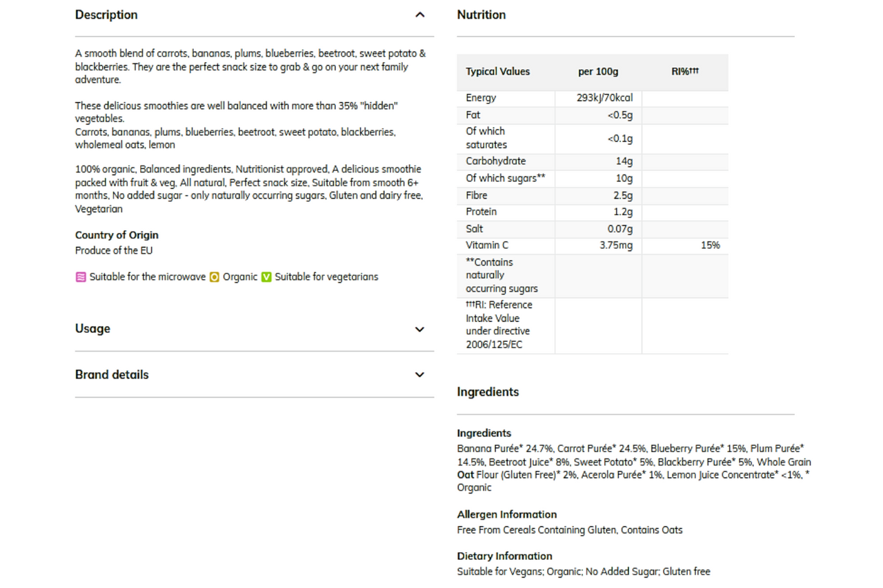
Task: Click the 'Suitable for the microwave' label
Action: [x=148, y=277]
